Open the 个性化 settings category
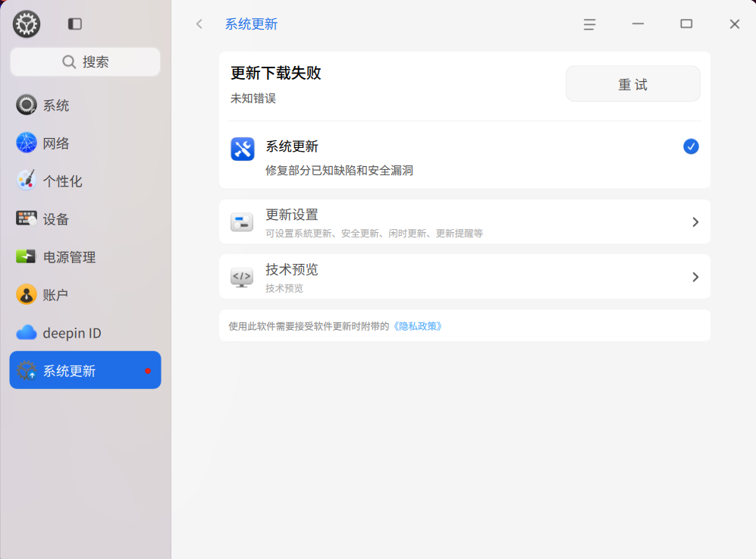 (86, 181)
